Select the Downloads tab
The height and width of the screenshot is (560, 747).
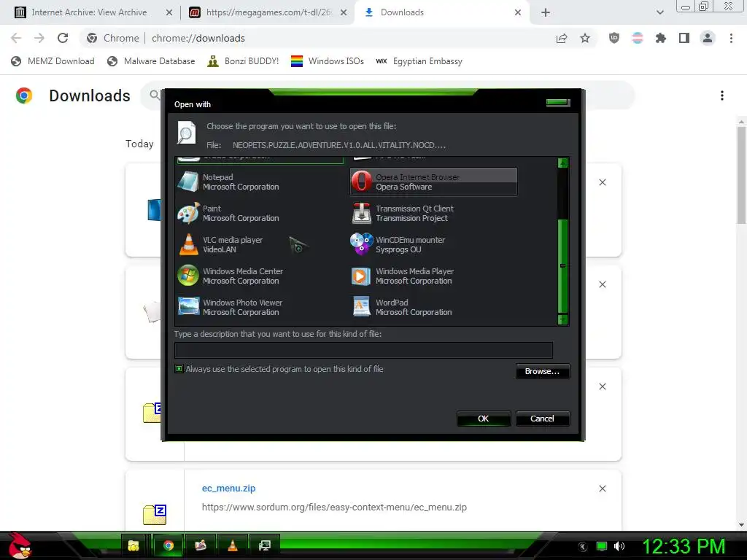402,12
